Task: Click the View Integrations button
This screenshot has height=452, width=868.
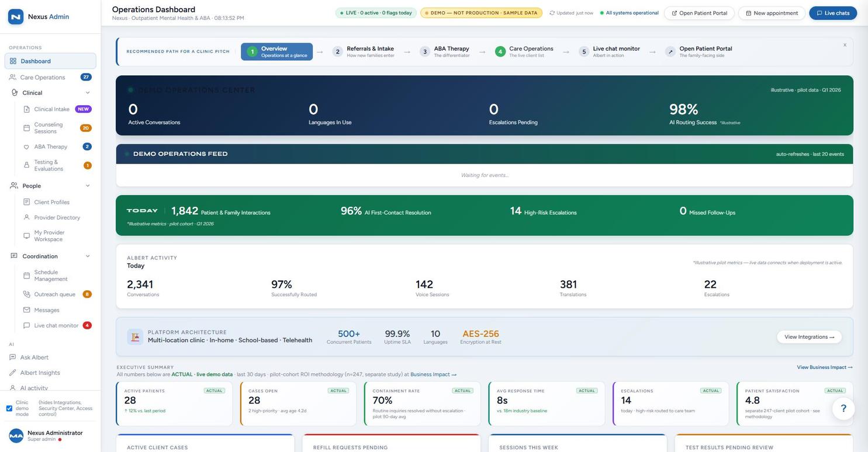Action: tap(809, 337)
